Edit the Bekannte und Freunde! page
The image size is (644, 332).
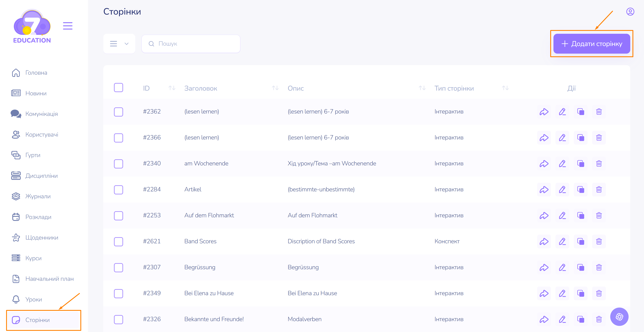point(562,319)
